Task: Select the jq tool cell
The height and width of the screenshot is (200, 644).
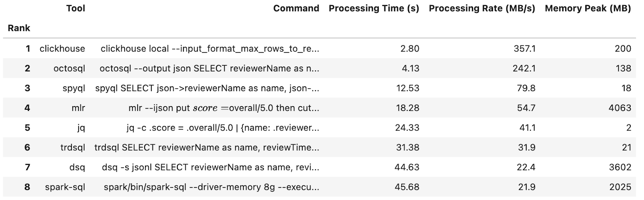Action: point(81,128)
